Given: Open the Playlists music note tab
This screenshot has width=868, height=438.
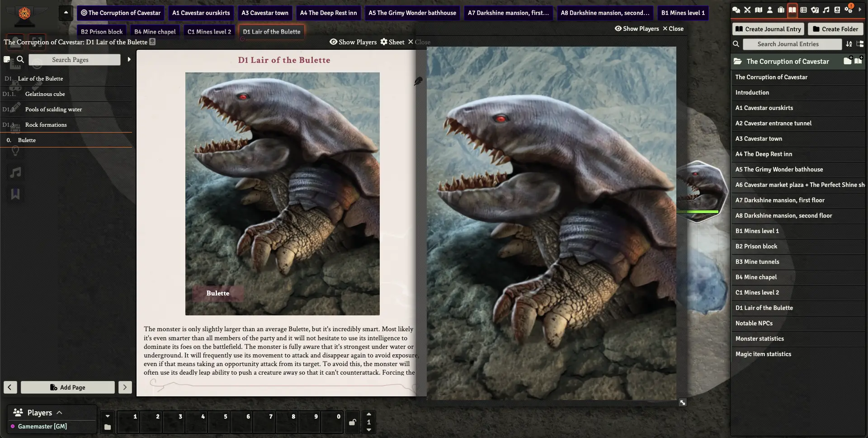Looking at the screenshot, I should coord(826,10).
